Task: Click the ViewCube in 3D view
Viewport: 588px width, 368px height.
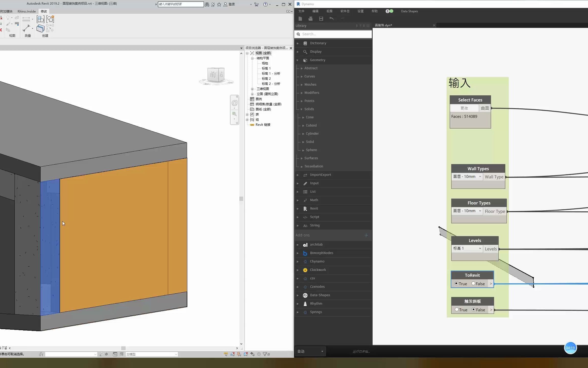Action: point(216,75)
